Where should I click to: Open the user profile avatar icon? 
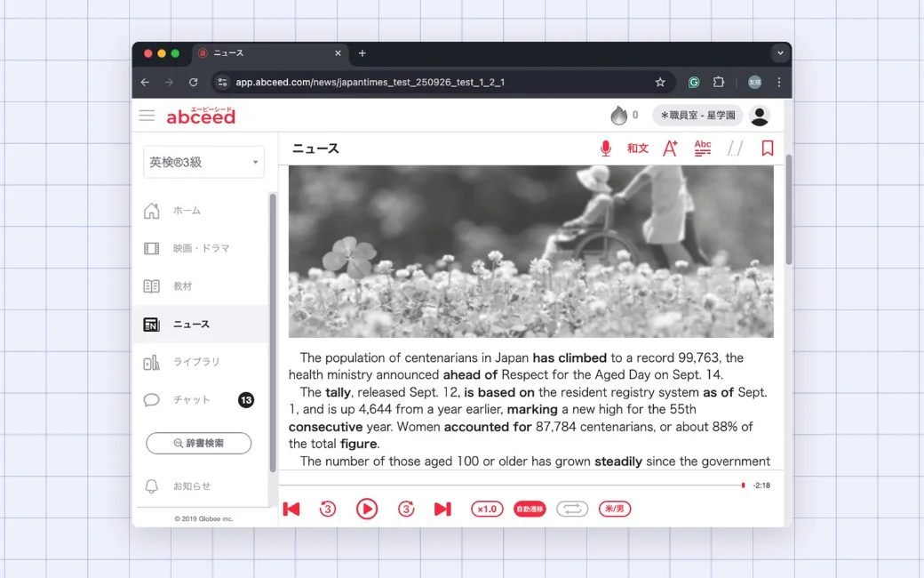point(760,116)
